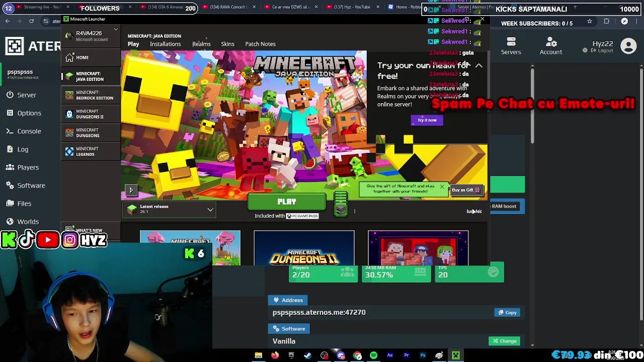Open Spotify from the taskbar
644x362 pixels.
[373, 355]
